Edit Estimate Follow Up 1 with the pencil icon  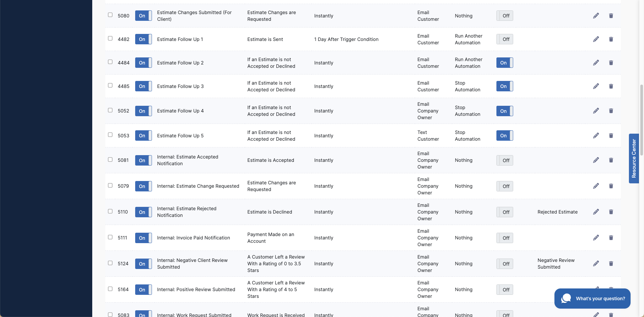(596, 39)
